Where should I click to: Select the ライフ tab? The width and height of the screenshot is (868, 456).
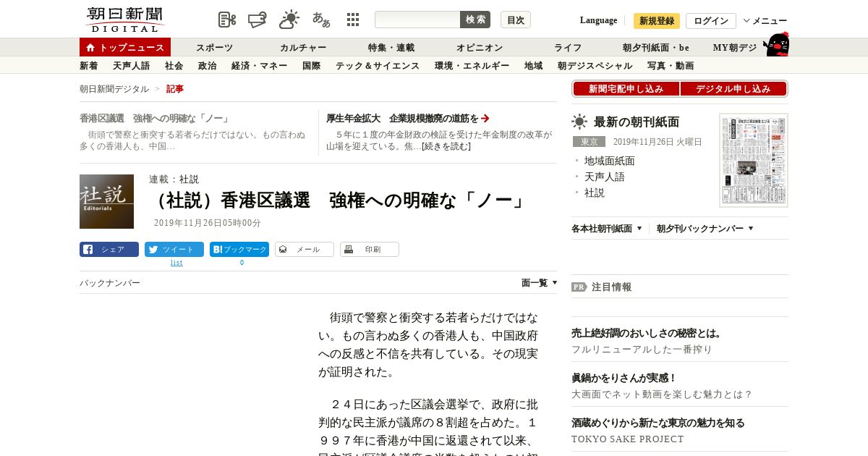[568, 48]
